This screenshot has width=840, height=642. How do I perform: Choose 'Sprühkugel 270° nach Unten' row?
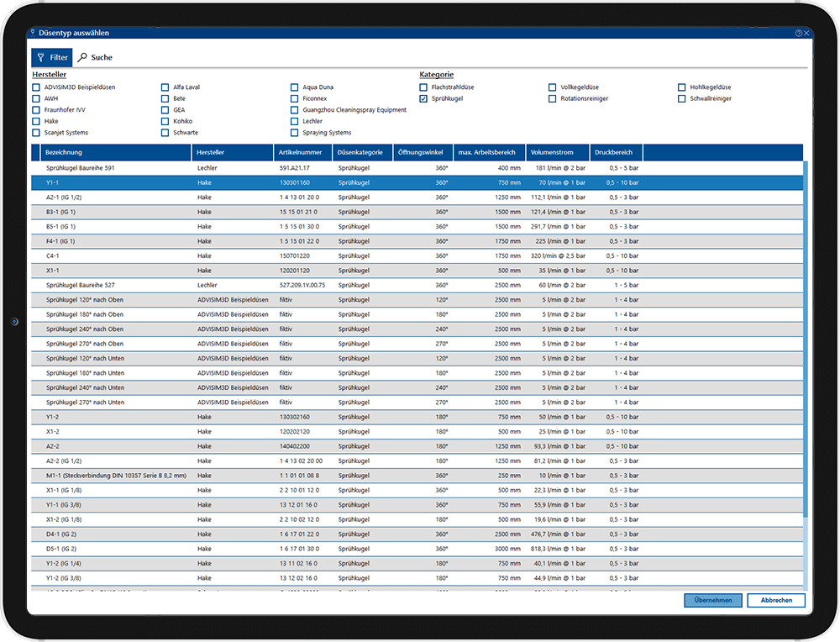[x=417, y=403]
